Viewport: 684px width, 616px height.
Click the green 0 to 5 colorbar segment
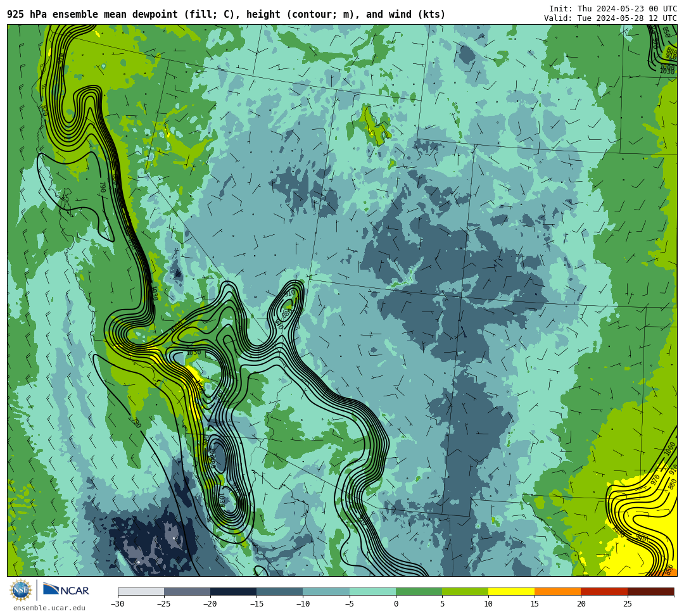(x=419, y=591)
